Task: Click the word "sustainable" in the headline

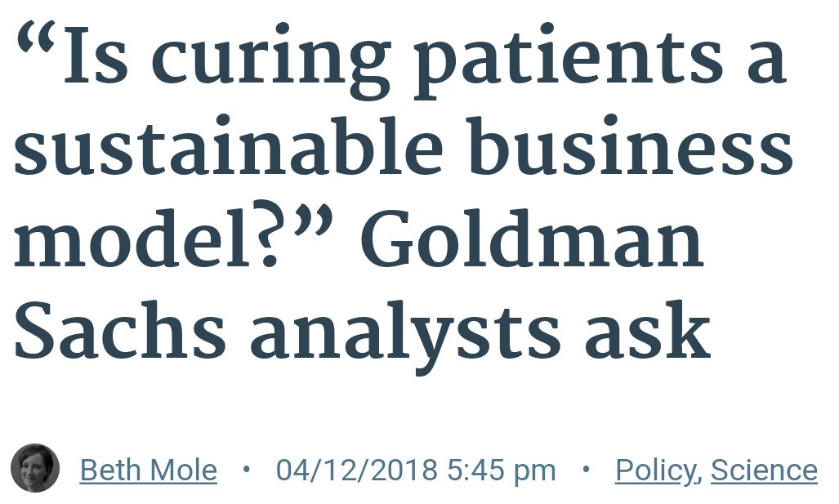Action: tap(229, 146)
